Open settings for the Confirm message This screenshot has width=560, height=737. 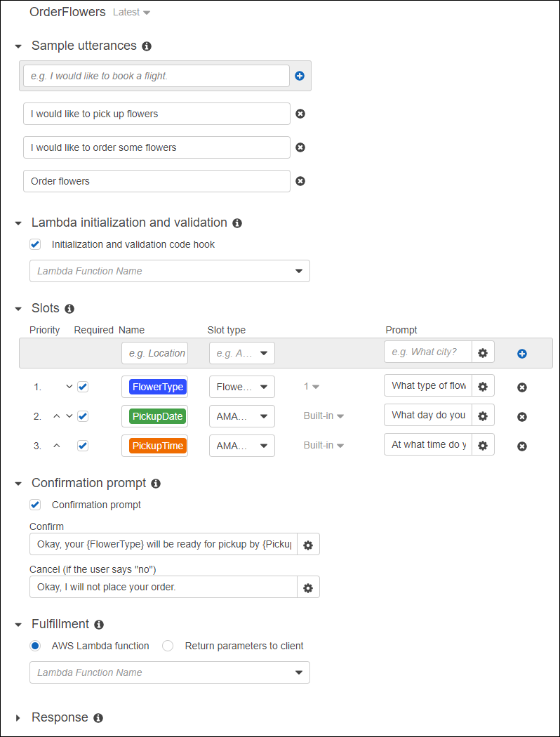308,543
